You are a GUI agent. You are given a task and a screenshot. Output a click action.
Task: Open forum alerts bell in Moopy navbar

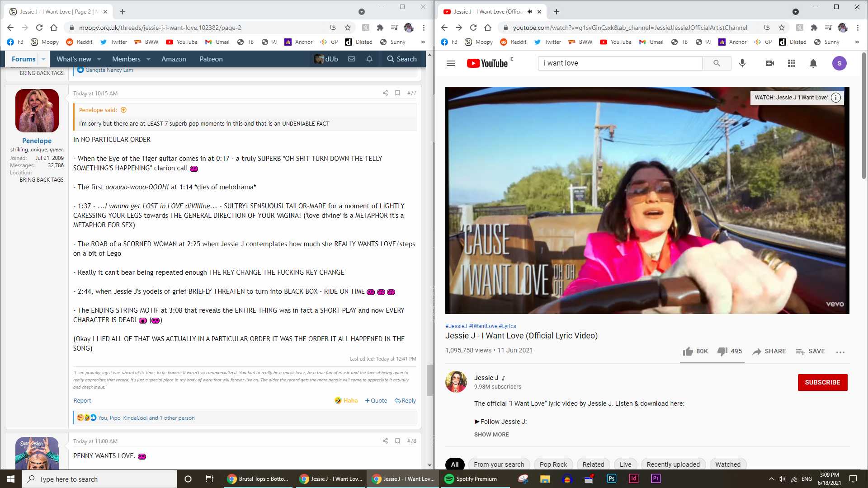369,59
